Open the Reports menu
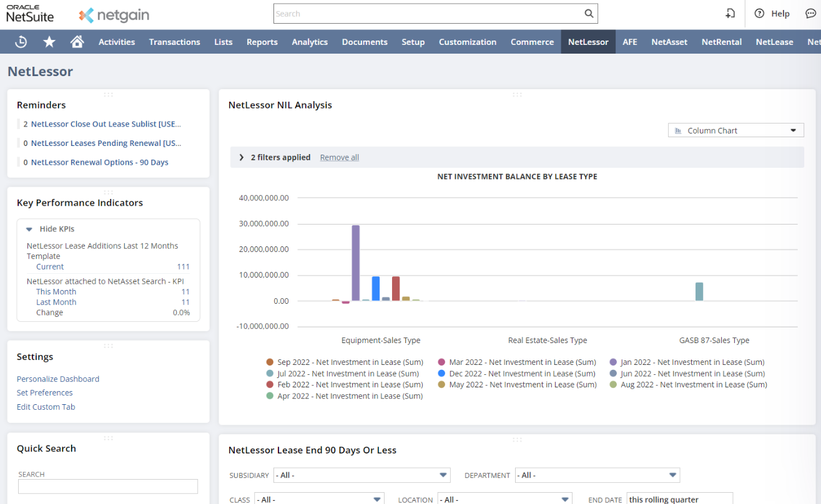 click(262, 42)
